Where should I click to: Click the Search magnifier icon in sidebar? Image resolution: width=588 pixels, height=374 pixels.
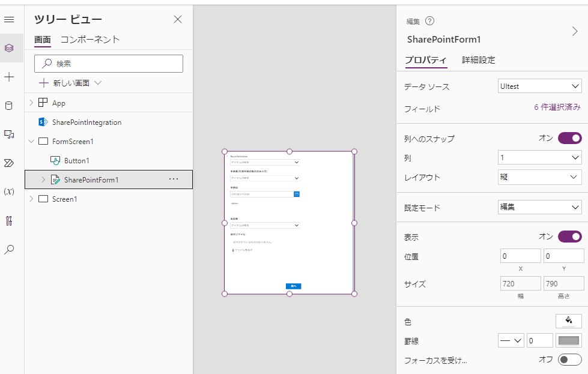[x=9, y=250]
